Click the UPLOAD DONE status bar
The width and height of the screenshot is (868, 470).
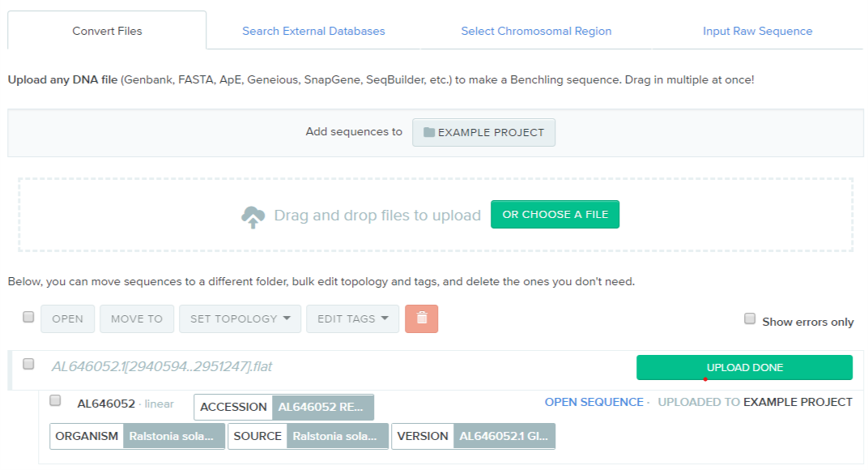tap(744, 367)
